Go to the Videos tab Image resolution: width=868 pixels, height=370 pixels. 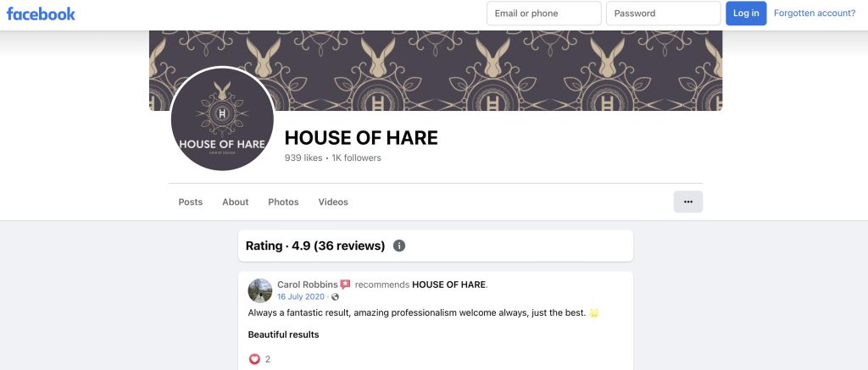click(333, 202)
